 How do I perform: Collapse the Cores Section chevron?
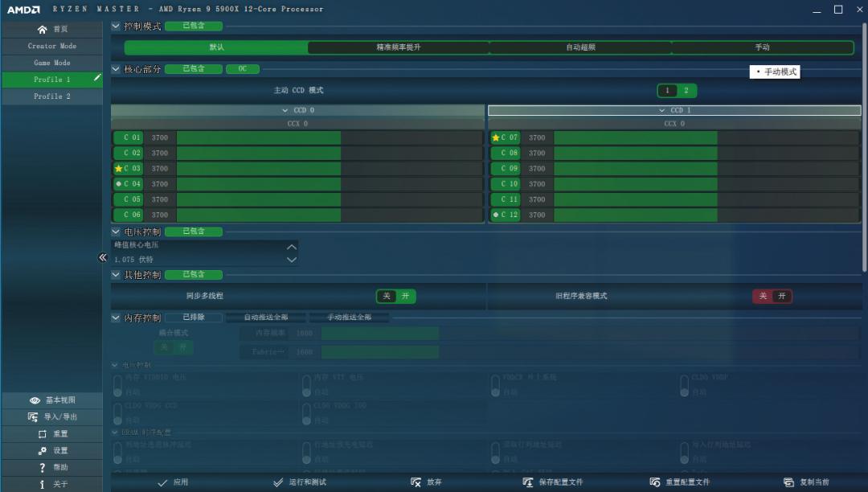click(x=116, y=69)
